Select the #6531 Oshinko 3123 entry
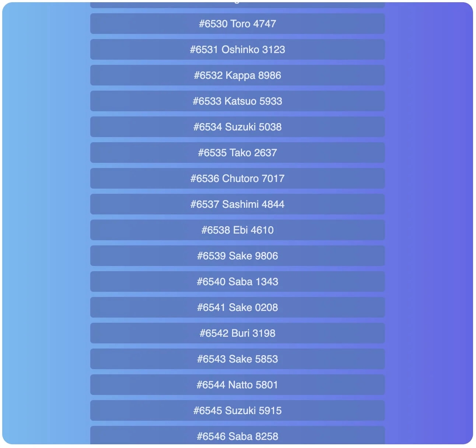This screenshot has width=476, height=448. (238, 49)
